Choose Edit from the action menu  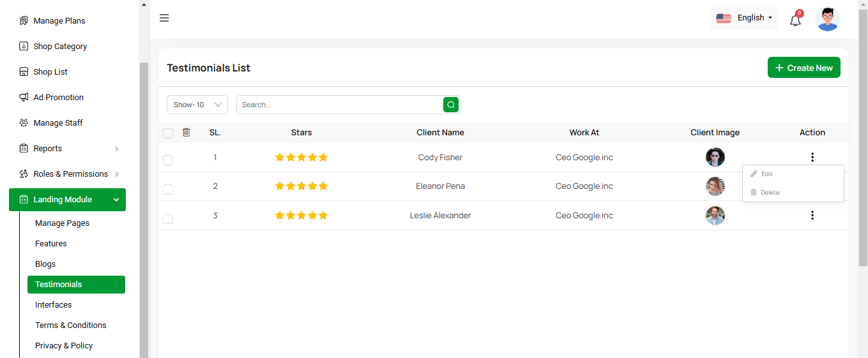(x=766, y=174)
